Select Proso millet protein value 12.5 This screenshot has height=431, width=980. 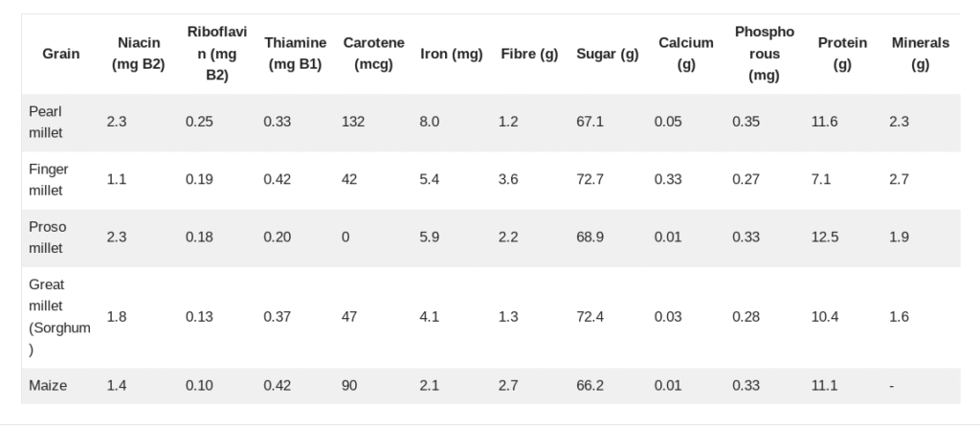[824, 238]
